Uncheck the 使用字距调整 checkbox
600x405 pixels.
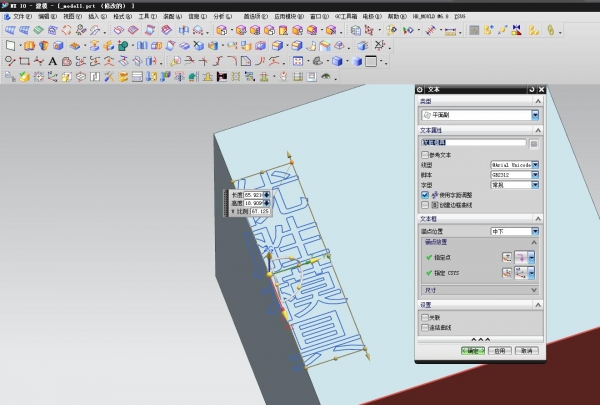pos(425,195)
